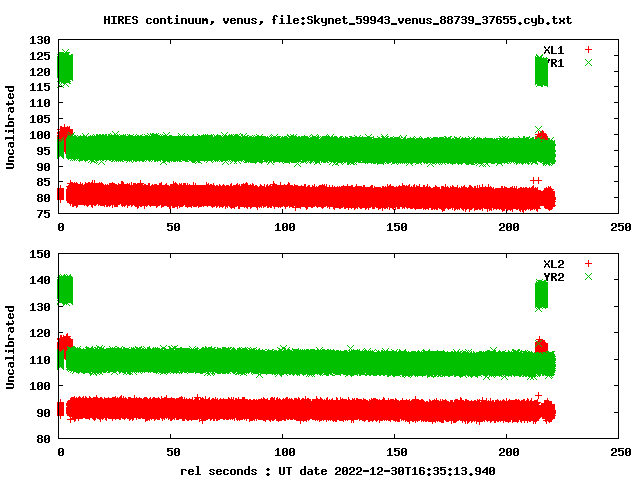Click the red plus marker beside XL1
The width and height of the screenshot is (640, 480).
pyautogui.click(x=588, y=50)
